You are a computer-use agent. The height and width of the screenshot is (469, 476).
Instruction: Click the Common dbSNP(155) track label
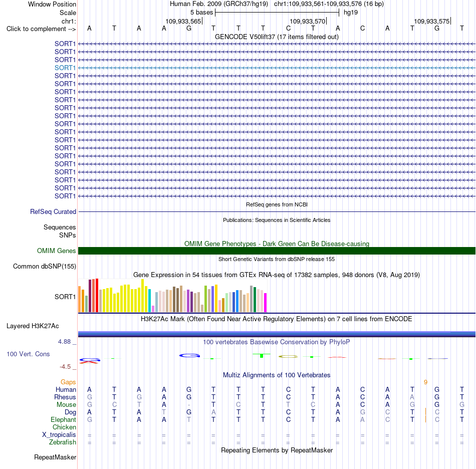point(45,266)
